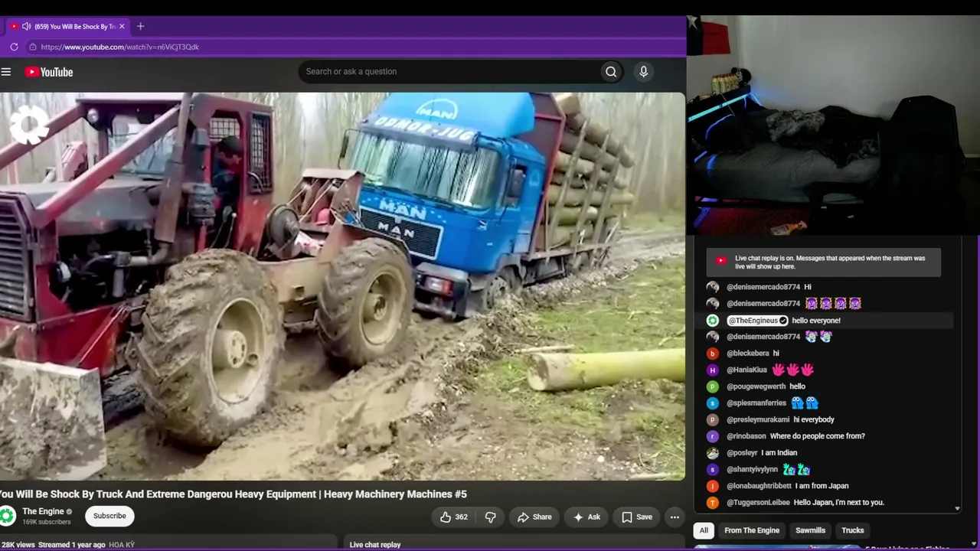The image size is (980, 551).
Task: Click the avatar beside @posleyr
Action: click(x=713, y=453)
